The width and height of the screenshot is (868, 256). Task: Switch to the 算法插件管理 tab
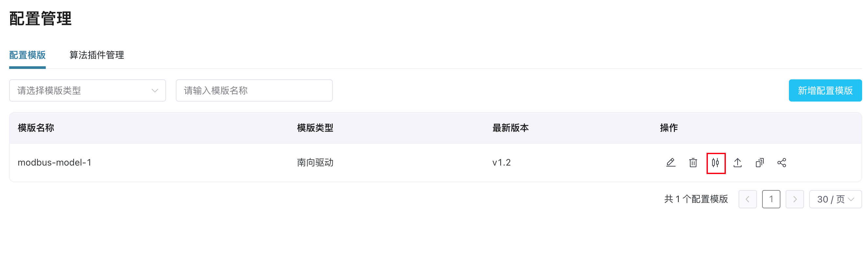point(97,55)
